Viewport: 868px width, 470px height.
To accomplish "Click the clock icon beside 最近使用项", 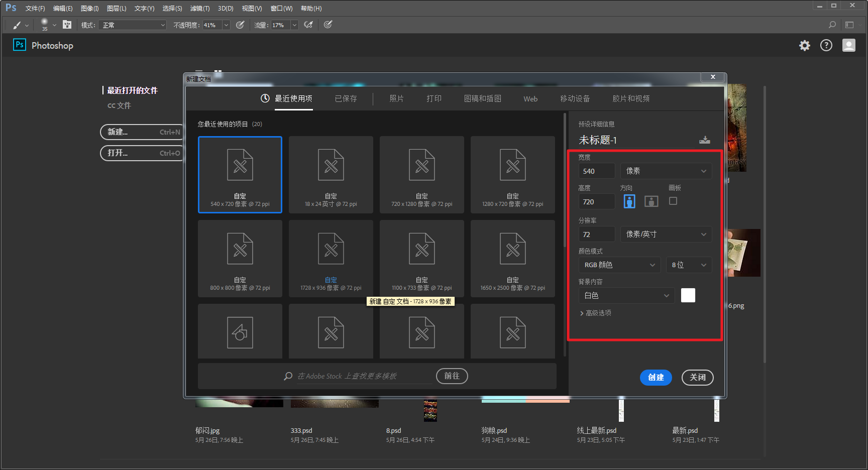I will click(x=265, y=98).
